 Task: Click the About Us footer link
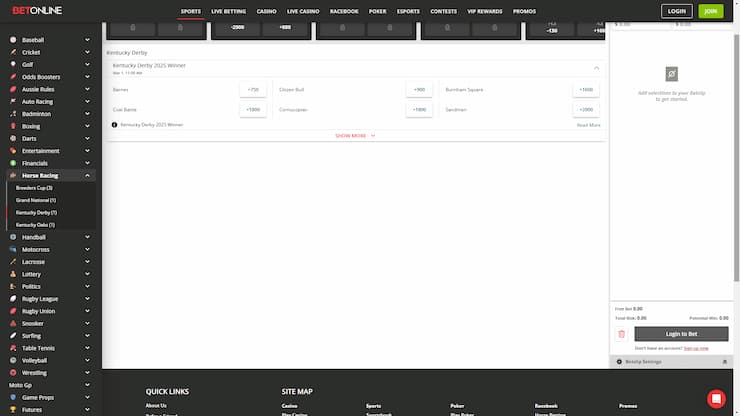pyautogui.click(x=156, y=406)
